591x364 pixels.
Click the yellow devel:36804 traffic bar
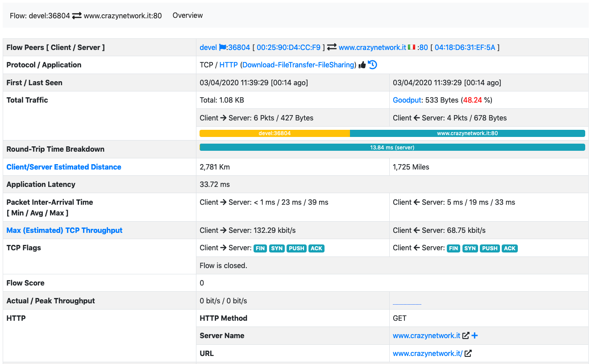coord(275,133)
